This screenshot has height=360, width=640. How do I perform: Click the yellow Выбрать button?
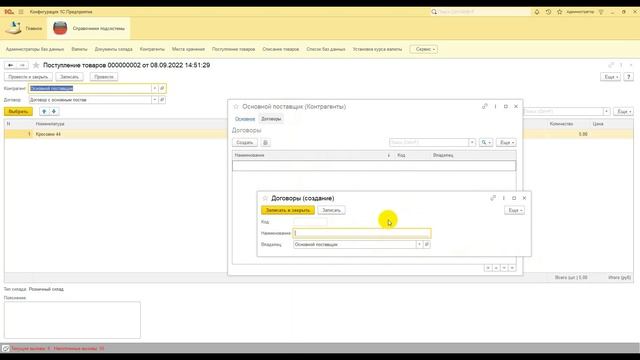18,111
